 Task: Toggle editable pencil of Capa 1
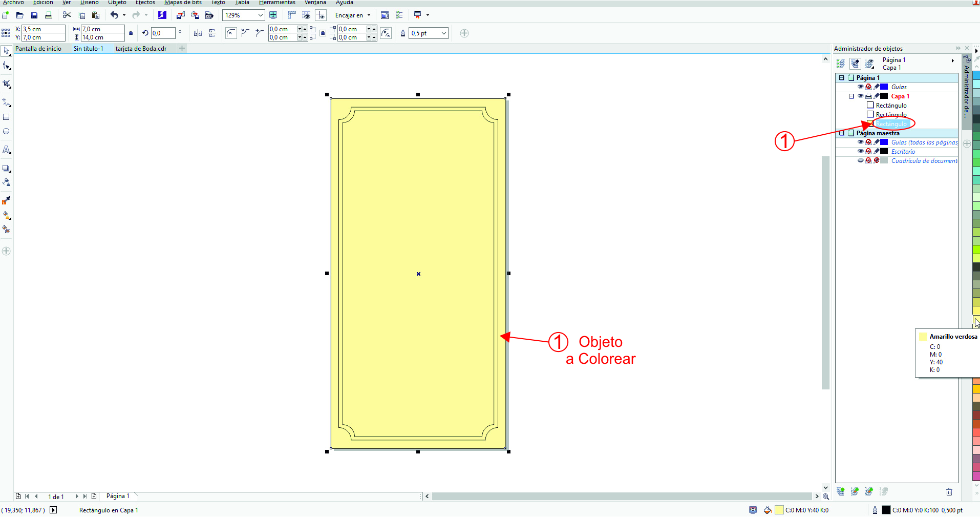[877, 96]
